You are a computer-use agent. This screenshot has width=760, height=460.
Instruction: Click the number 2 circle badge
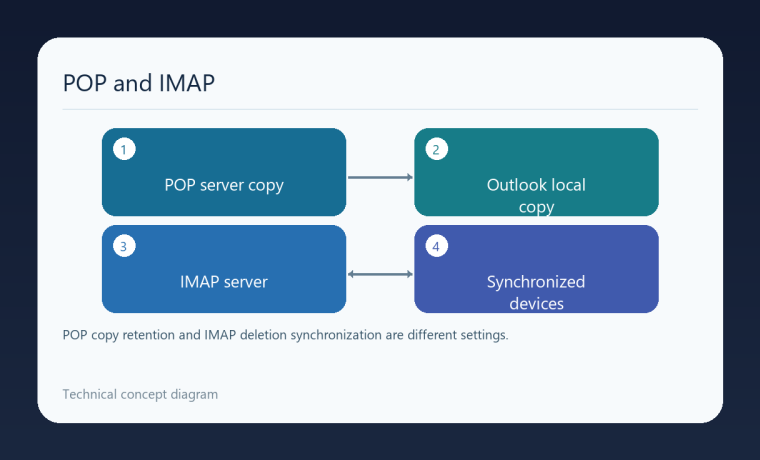(x=436, y=149)
